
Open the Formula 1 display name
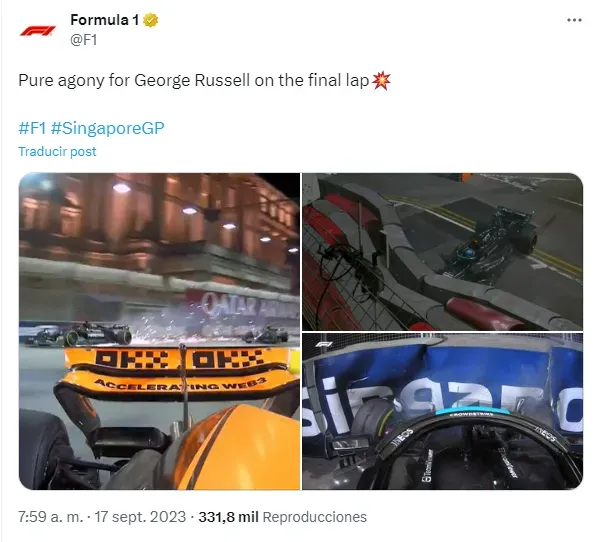(104, 20)
